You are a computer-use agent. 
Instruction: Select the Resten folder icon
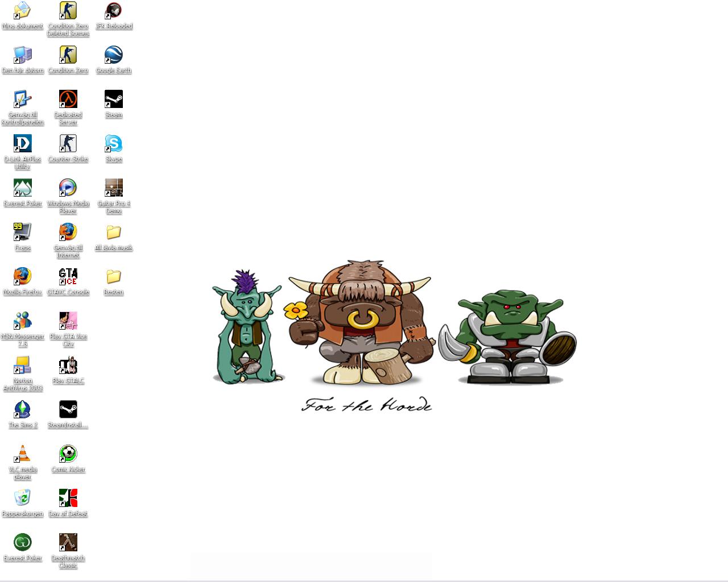pos(114,276)
